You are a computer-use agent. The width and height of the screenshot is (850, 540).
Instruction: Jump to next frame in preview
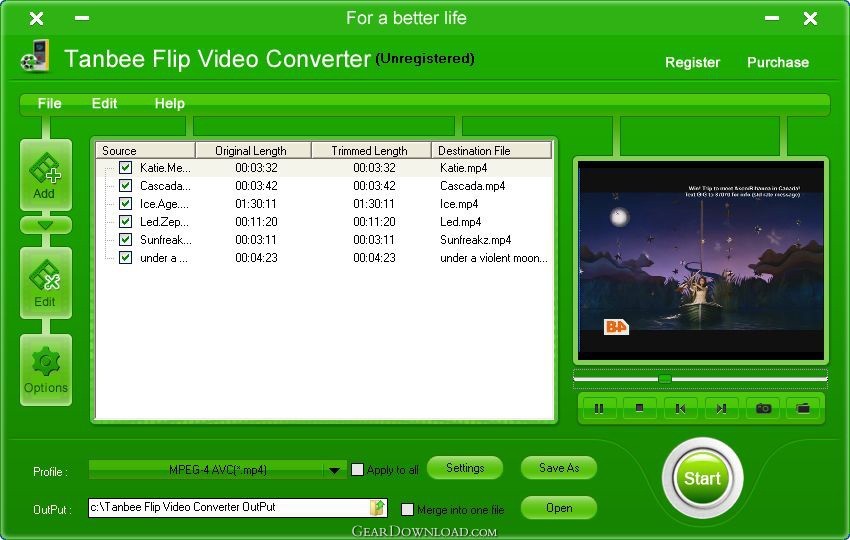tap(722, 408)
